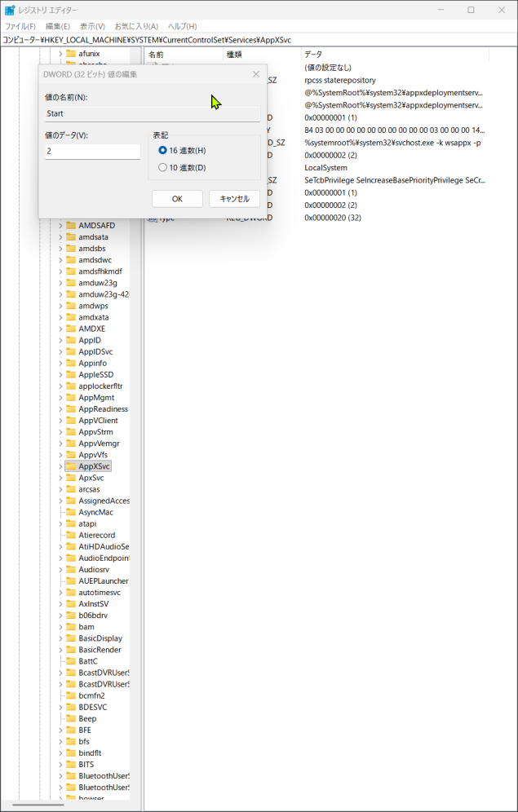518x812 pixels.
Task: Open the お気に入り(A) menu
Action: point(136,26)
